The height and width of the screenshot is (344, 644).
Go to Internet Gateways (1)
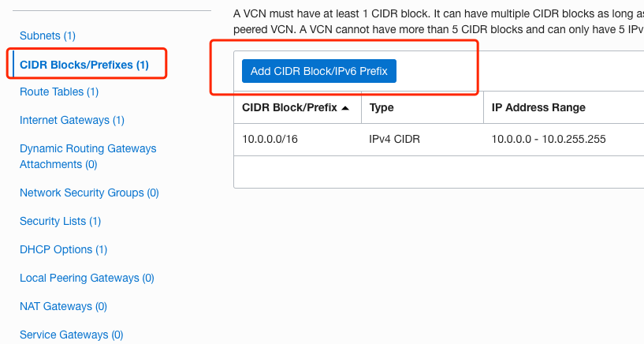point(72,120)
